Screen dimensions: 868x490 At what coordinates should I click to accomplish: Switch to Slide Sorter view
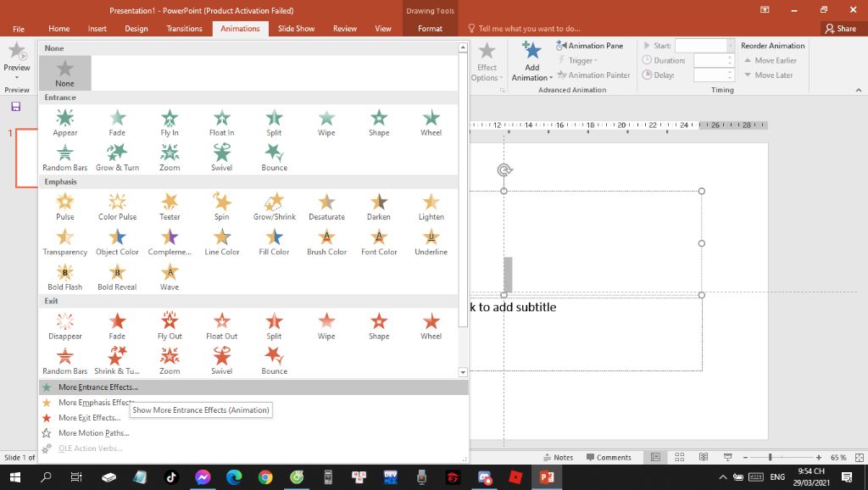click(680, 457)
